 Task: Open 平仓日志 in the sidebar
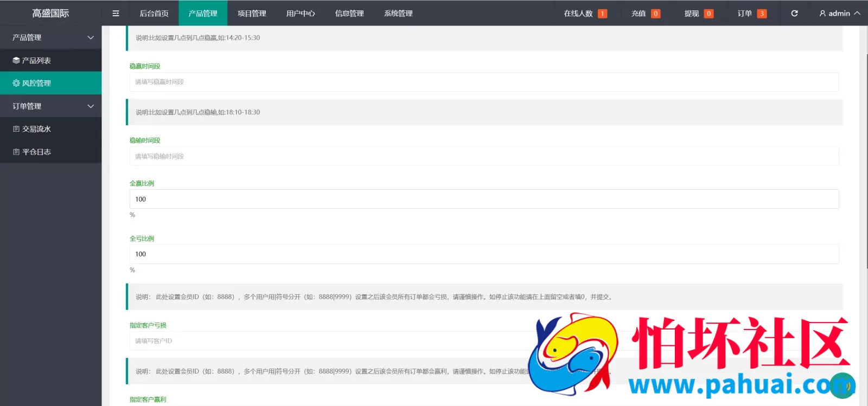tap(50, 152)
